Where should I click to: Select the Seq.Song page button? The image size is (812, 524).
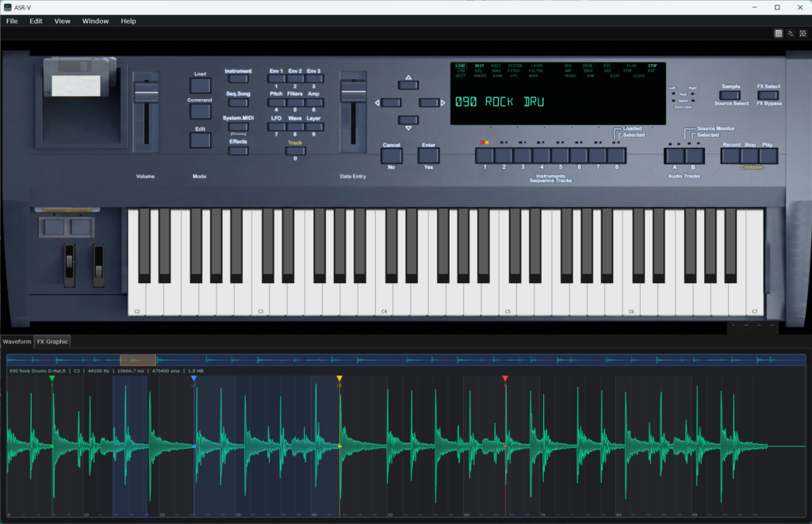pyautogui.click(x=238, y=102)
